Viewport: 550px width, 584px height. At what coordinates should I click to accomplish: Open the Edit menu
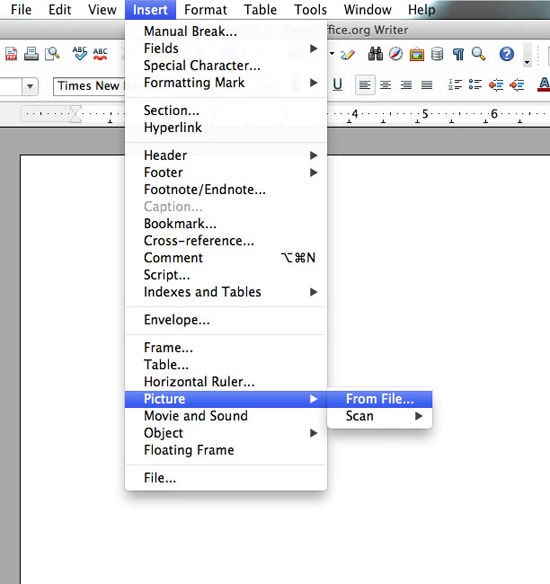click(x=60, y=10)
